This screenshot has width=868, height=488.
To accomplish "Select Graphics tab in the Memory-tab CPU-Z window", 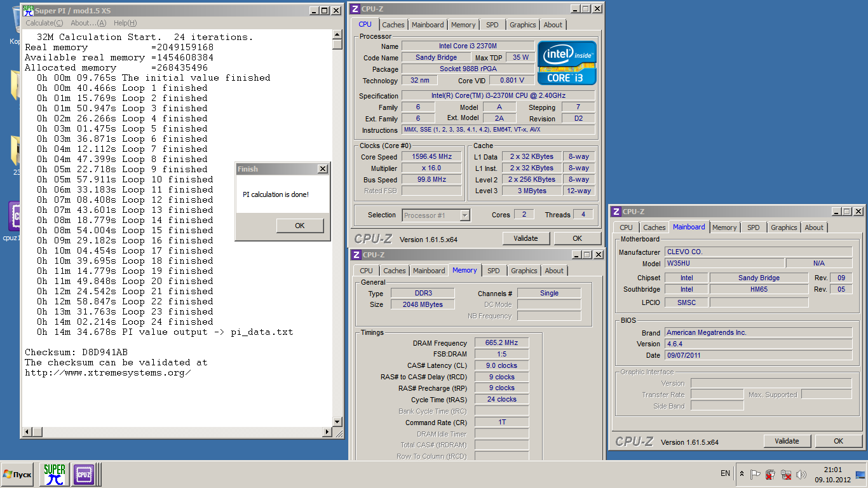I will 524,271.
